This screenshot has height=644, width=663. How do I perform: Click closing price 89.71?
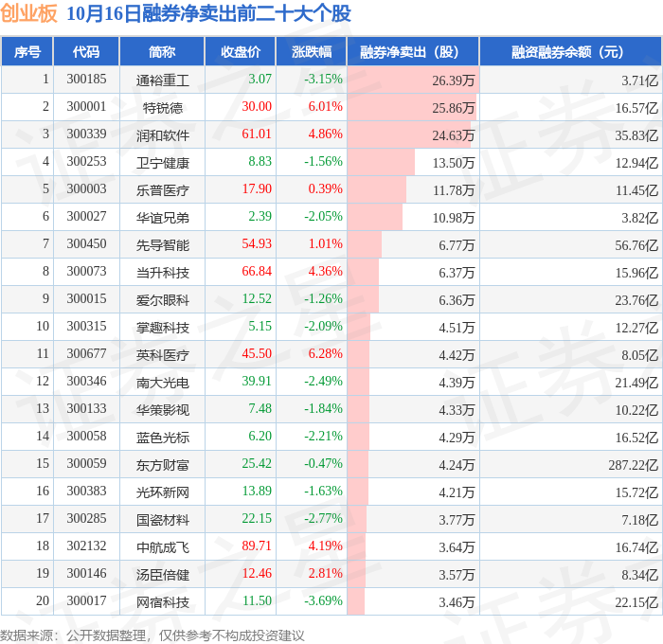tap(257, 546)
